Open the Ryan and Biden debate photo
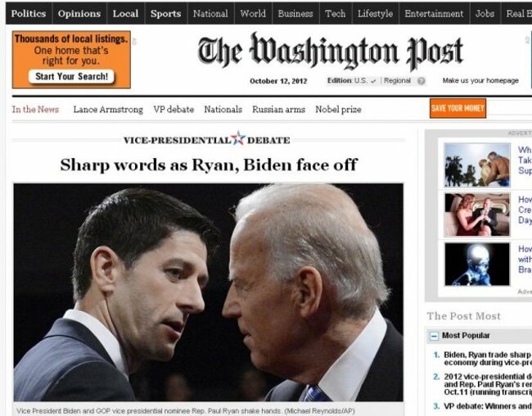The height and width of the screenshot is (416, 532). [x=209, y=292]
